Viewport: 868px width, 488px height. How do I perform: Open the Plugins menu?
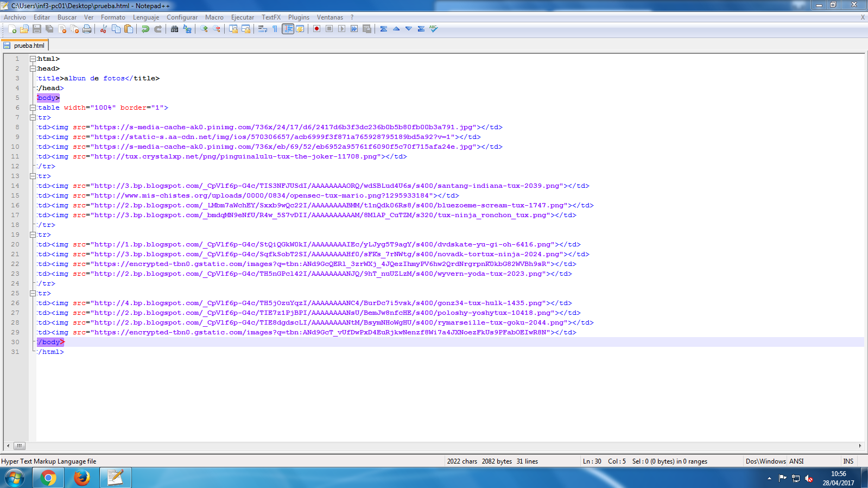click(x=299, y=17)
